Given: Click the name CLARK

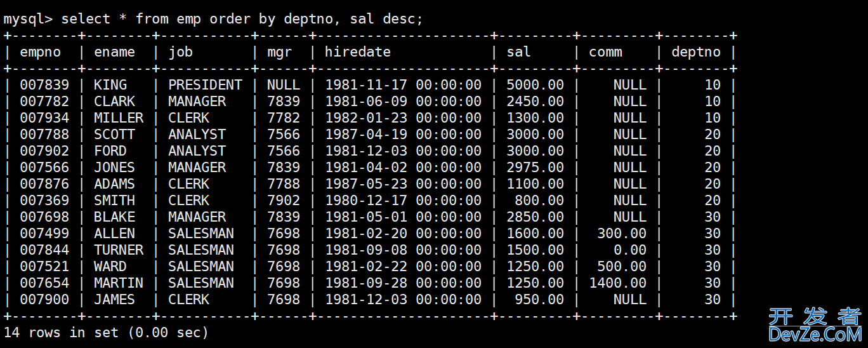Looking at the screenshot, I should click(x=114, y=101).
